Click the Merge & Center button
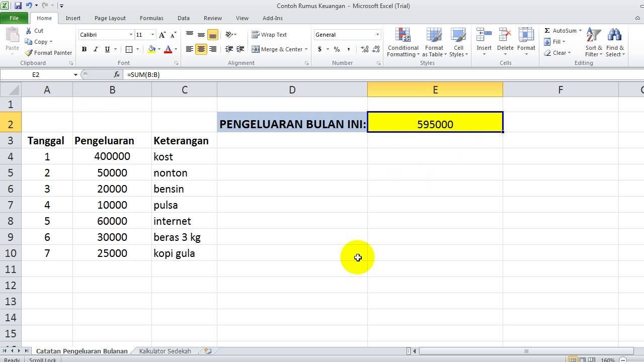The width and height of the screenshot is (644, 362). tap(279, 49)
